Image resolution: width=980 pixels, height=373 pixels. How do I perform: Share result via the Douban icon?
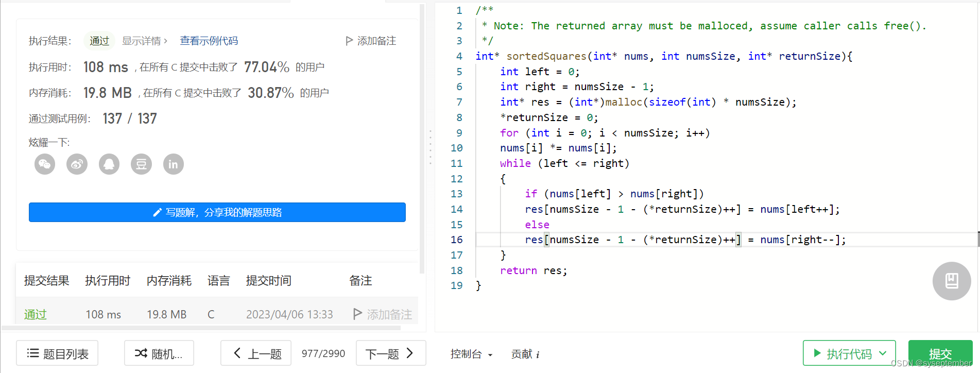141,164
